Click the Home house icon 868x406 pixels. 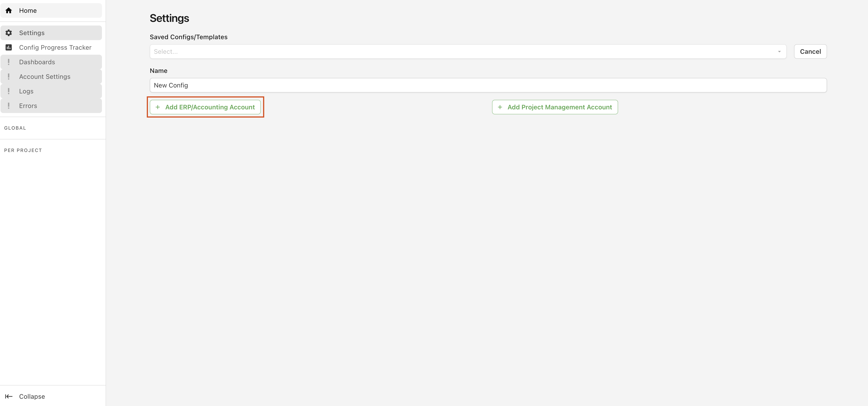click(9, 10)
